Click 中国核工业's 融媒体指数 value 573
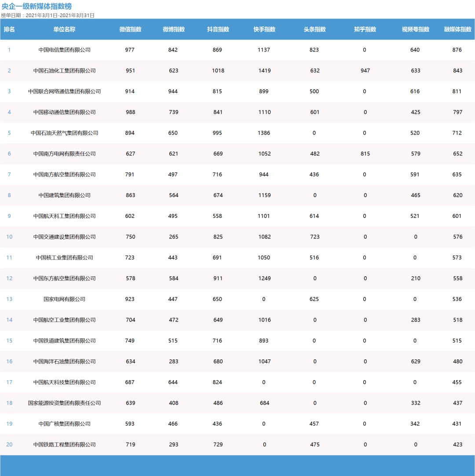Image resolution: width=475 pixels, height=476 pixels. coord(457,258)
